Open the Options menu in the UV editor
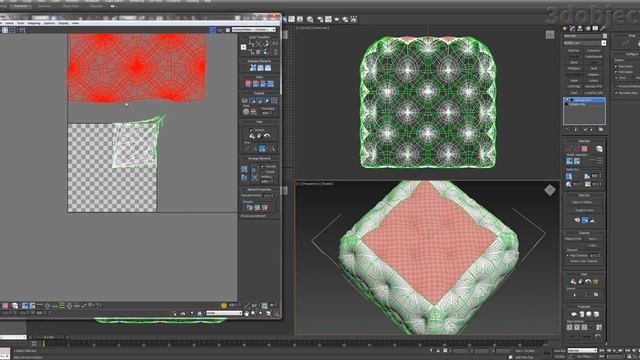Viewport: 640px width, 360px height. tap(49, 23)
